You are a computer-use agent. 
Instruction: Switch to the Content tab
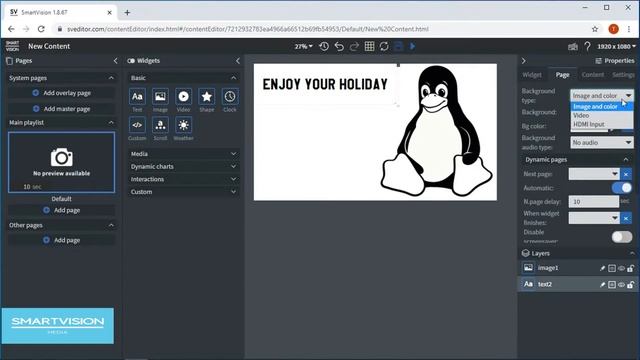593,75
